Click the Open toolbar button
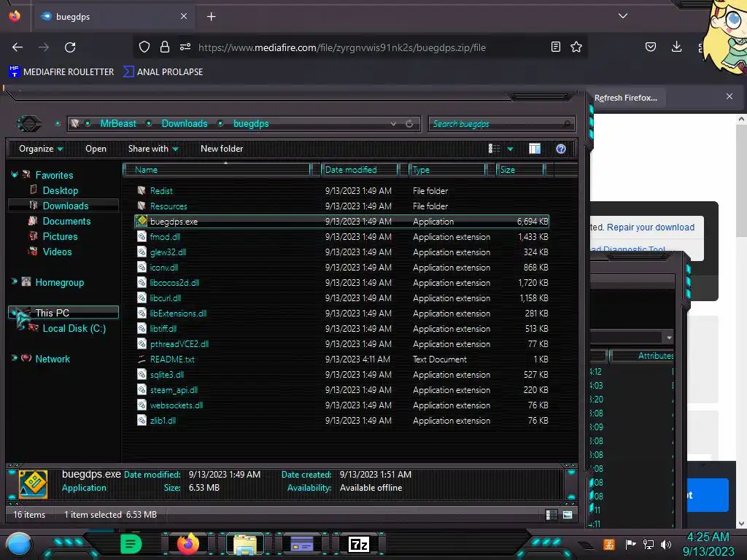The height and width of the screenshot is (560, 747). point(96,149)
